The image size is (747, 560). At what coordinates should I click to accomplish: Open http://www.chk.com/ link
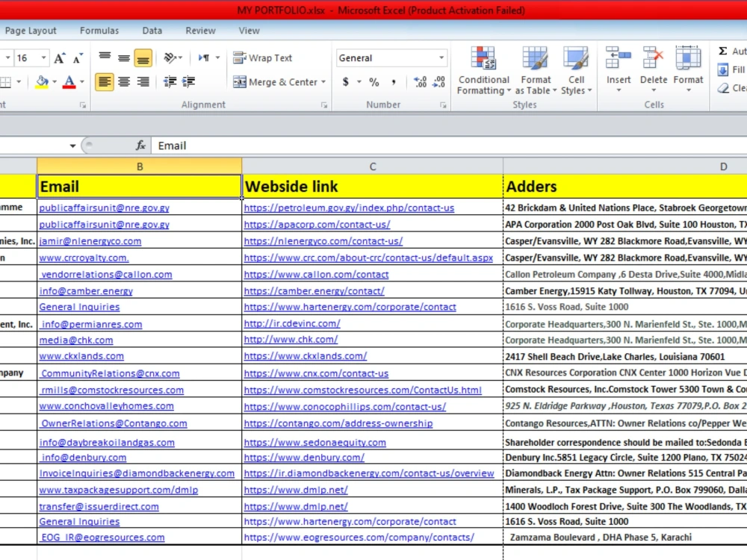pos(291,340)
